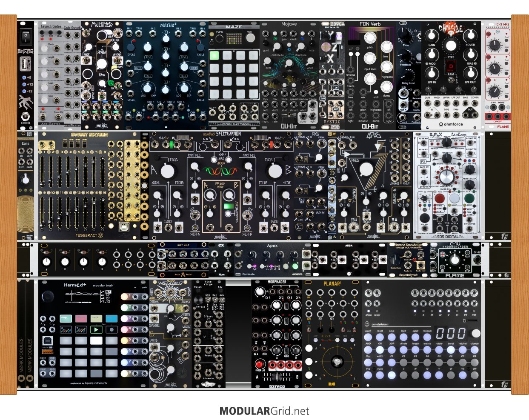
Task: Click the FUNC knob on Maze
Action: point(219,39)
